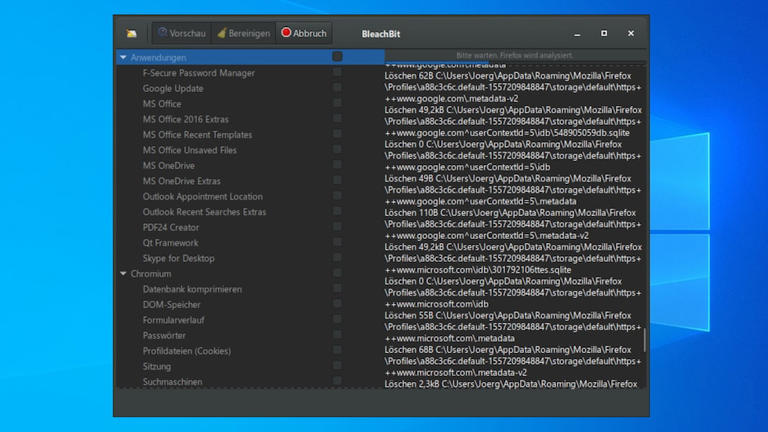Viewport: 768px width, 432px height.
Task: Select the Suchmaschinen entry
Action: (172, 382)
